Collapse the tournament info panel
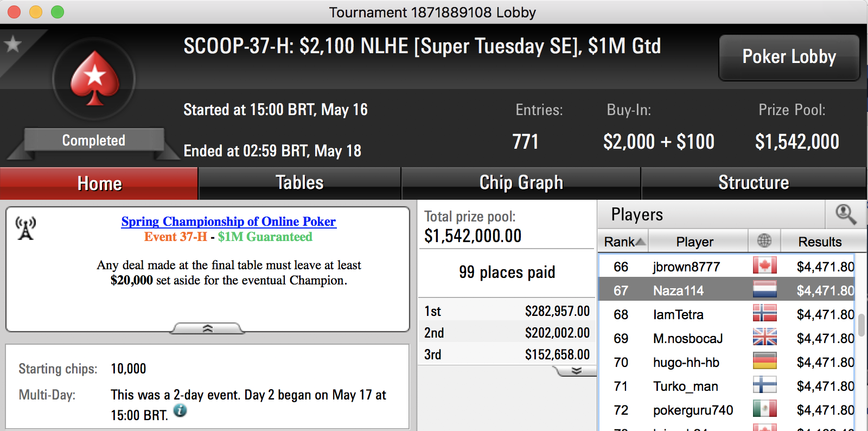The width and height of the screenshot is (868, 431). pyautogui.click(x=208, y=328)
